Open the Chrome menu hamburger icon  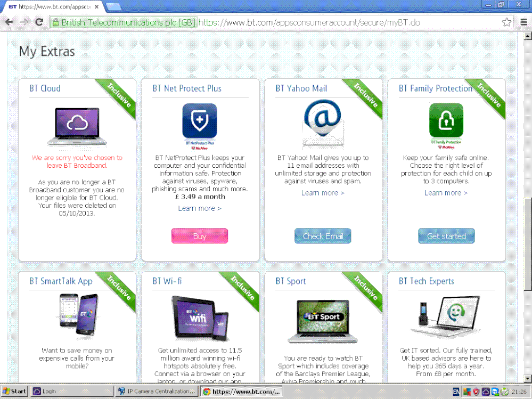coord(523,22)
